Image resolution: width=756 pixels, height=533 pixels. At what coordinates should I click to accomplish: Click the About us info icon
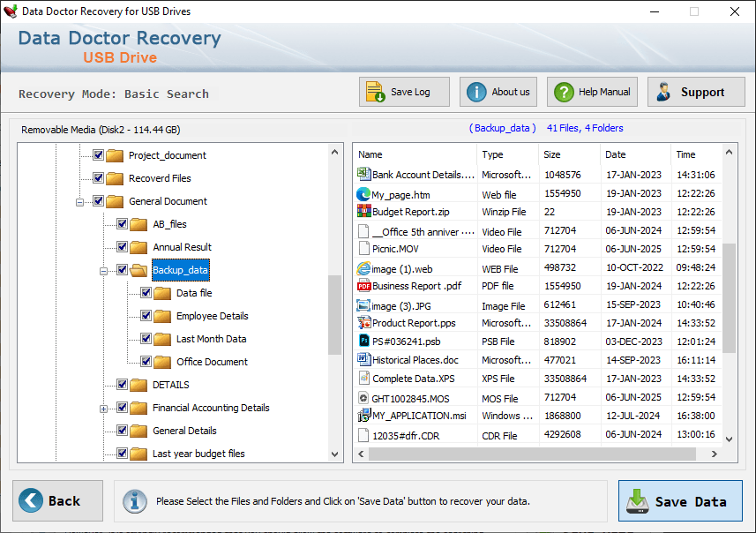pos(476,92)
